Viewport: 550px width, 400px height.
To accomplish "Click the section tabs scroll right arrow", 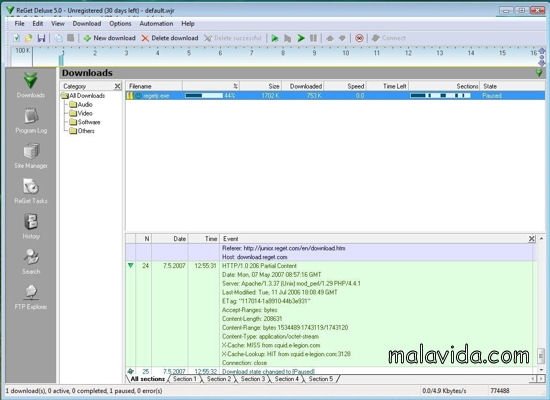I will click(541, 379).
